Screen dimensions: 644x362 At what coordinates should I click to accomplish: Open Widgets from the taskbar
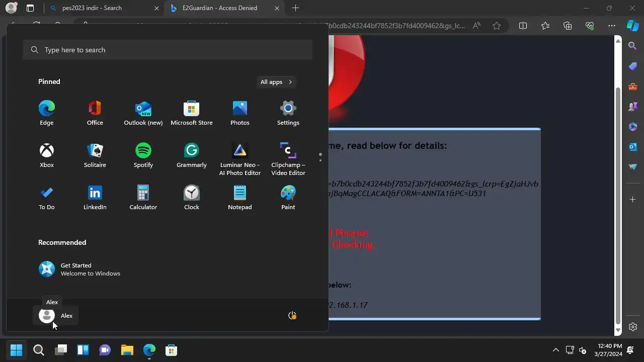click(x=83, y=350)
